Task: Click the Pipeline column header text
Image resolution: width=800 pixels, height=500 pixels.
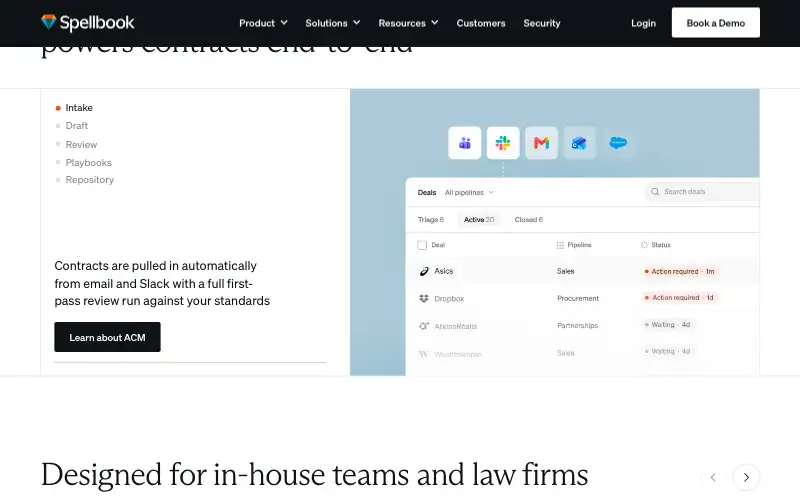Action: [x=579, y=245]
